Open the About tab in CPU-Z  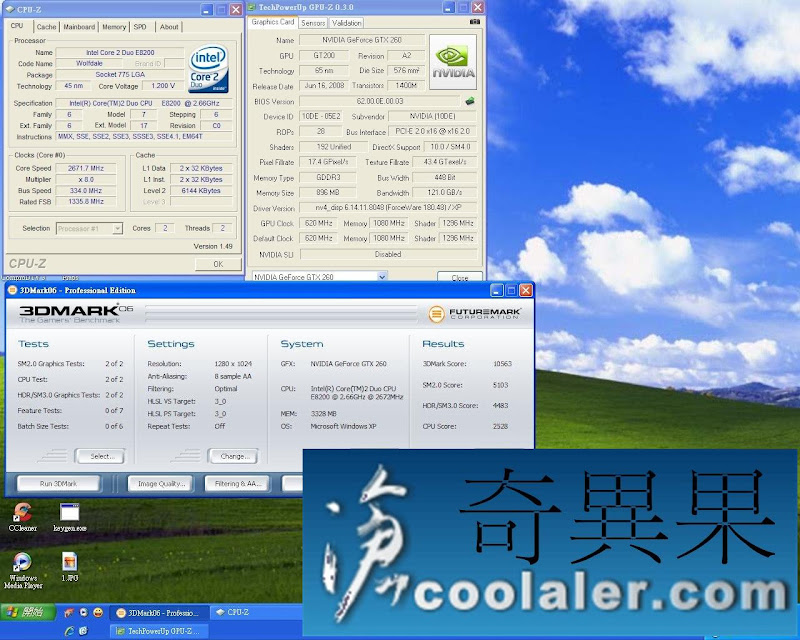(169, 27)
